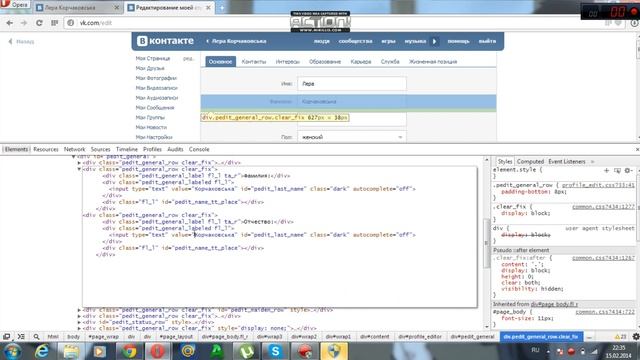Image resolution: width=640 pixels, height=360 pixels.
Task: Open the Образование profile edit tab
Action: (325, 62)
